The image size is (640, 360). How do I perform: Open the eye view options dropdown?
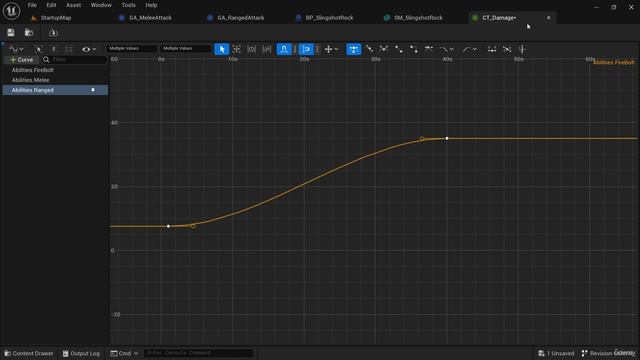coord(89,49)
